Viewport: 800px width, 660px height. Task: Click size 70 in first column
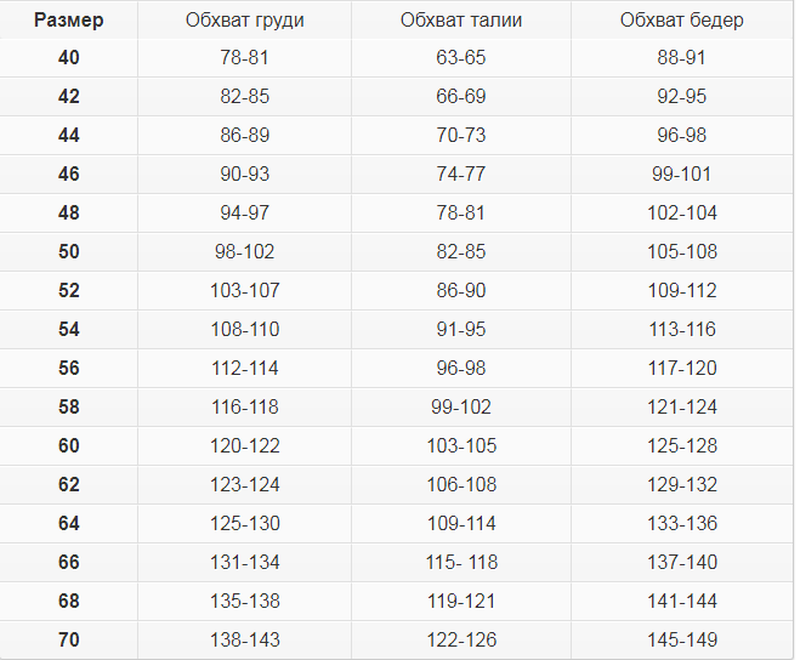(x=68, y=640)
